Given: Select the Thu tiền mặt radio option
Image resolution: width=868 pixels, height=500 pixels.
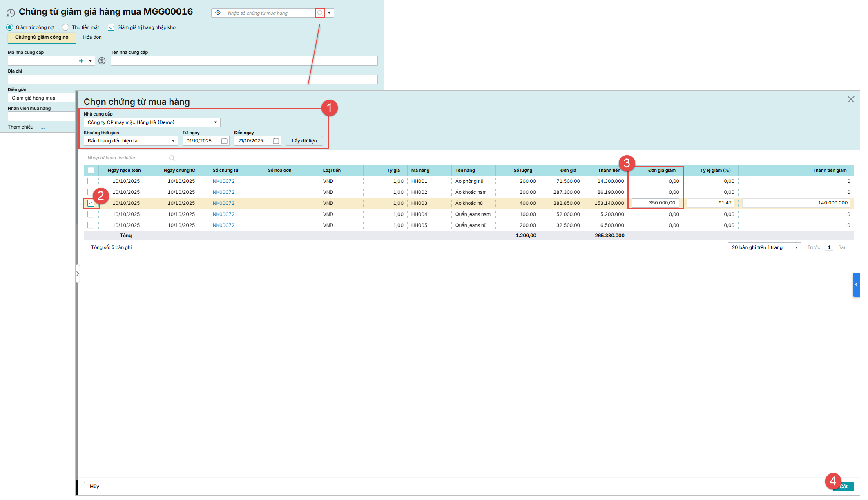Looking at the screenshot, I should [x=66, y=27].
